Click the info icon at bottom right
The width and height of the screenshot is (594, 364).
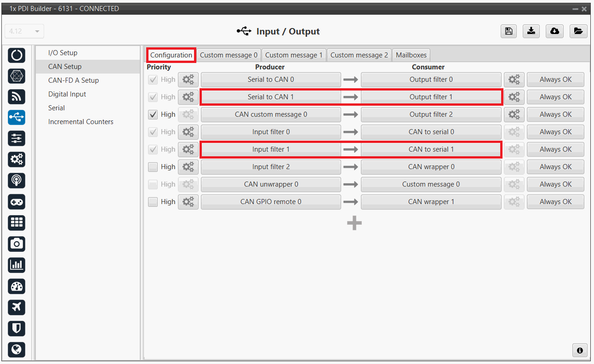click(579, 350)
